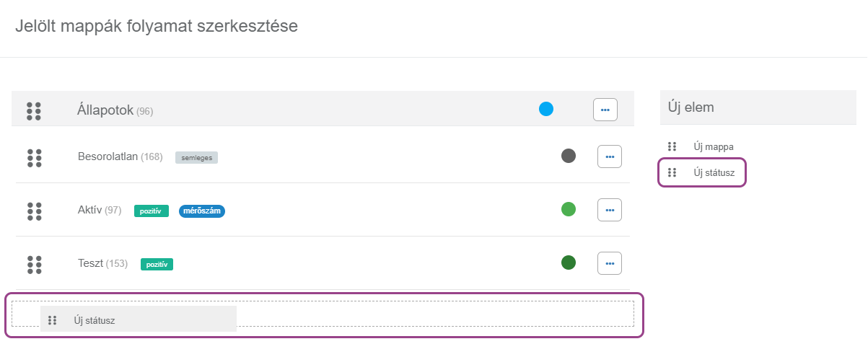Click the drag handle of Teszt row

tap(34, 264)
